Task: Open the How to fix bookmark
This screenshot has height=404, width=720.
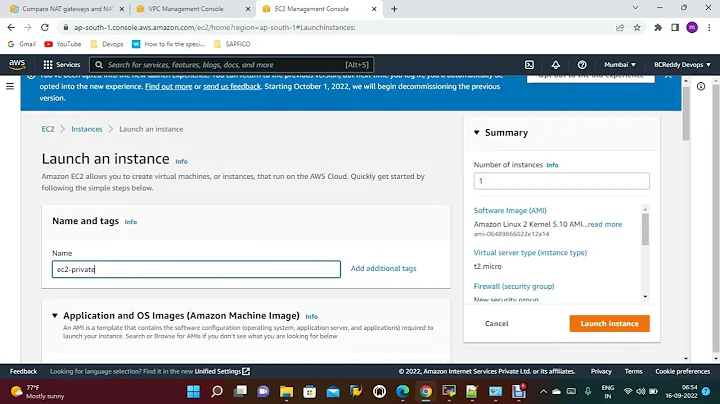Action: point(169,44)
